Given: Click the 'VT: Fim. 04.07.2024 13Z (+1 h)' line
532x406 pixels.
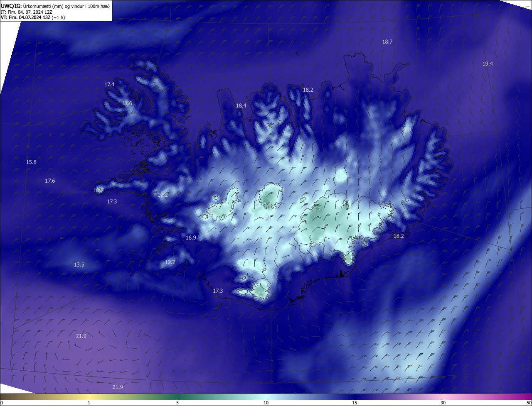Looking at the screenshot, I should [x=33, y=17].
